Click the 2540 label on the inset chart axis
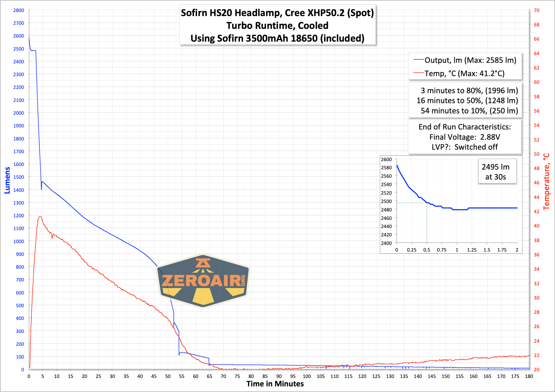The height and width of the screenshot is (392, 555). click(386, 184)
